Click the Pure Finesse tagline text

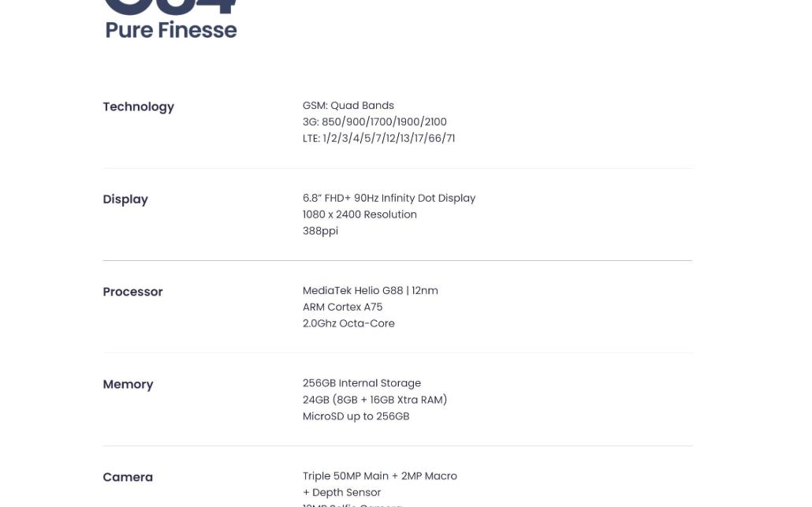tap(171, 30)
